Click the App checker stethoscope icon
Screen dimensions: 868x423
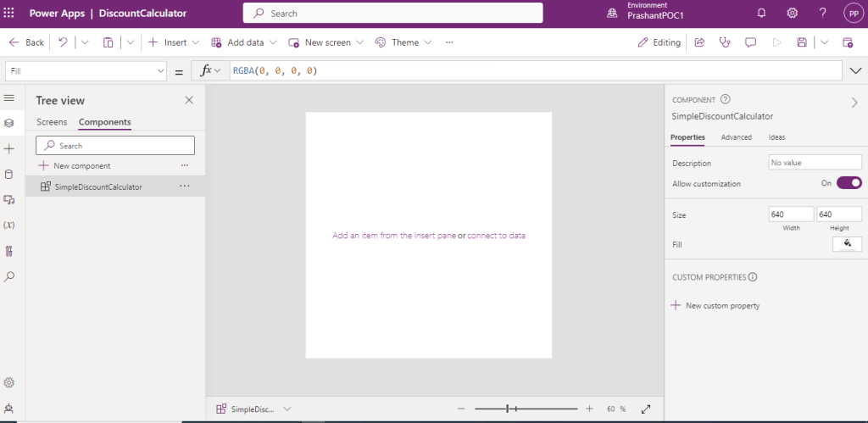(x=724, y=42)
